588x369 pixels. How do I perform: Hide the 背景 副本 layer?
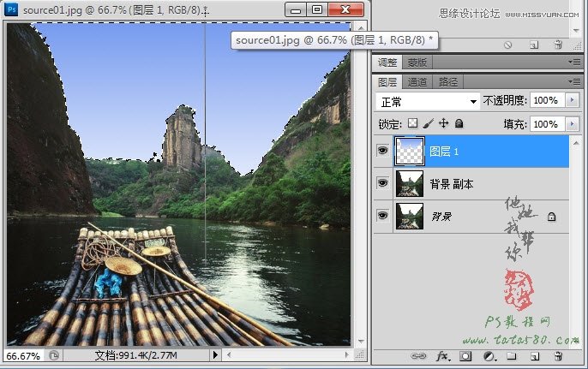coord(382,183)
